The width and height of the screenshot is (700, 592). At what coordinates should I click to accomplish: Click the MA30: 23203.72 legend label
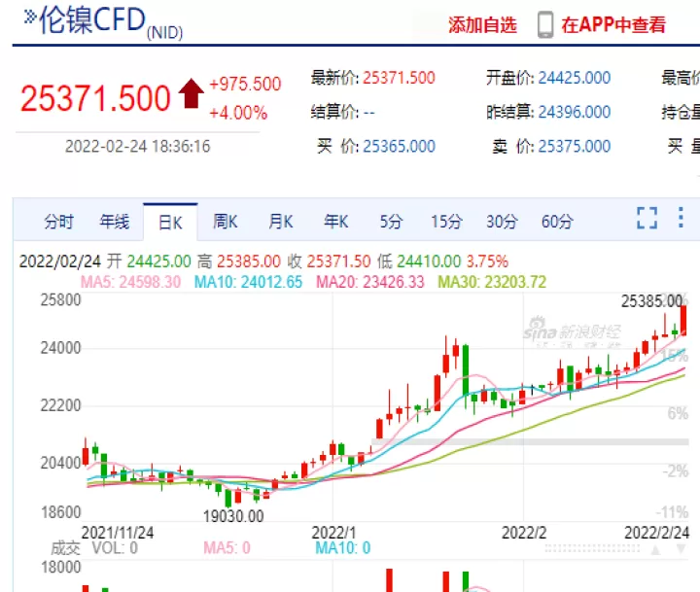tap(492, 282)
